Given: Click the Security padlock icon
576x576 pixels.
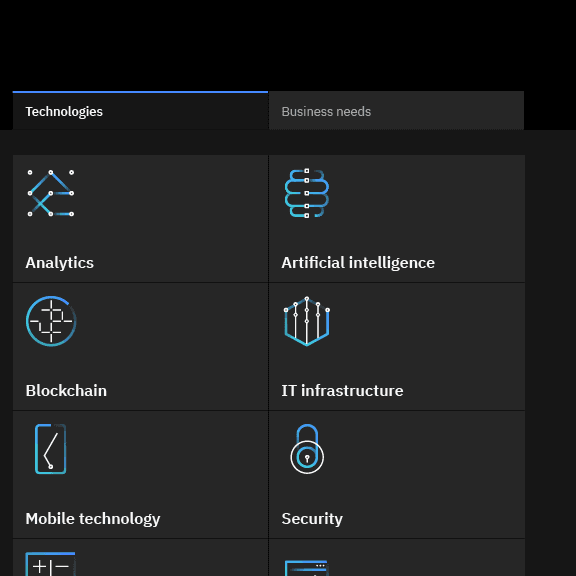Looking at the screenshot, I should tap(307, 449).
